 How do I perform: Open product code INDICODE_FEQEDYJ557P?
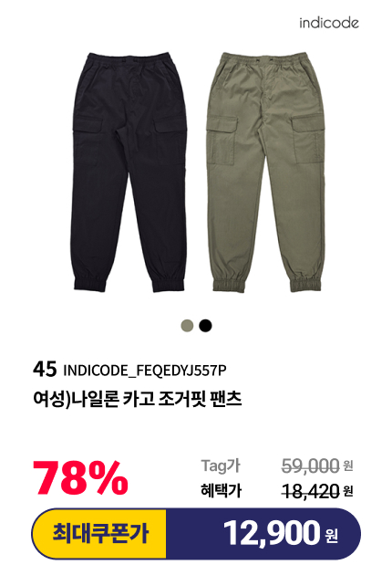145,371
